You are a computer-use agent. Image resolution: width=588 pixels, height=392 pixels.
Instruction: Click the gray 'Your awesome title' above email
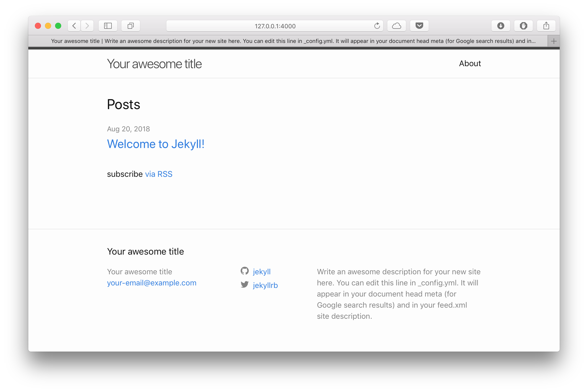coord(140,272)
